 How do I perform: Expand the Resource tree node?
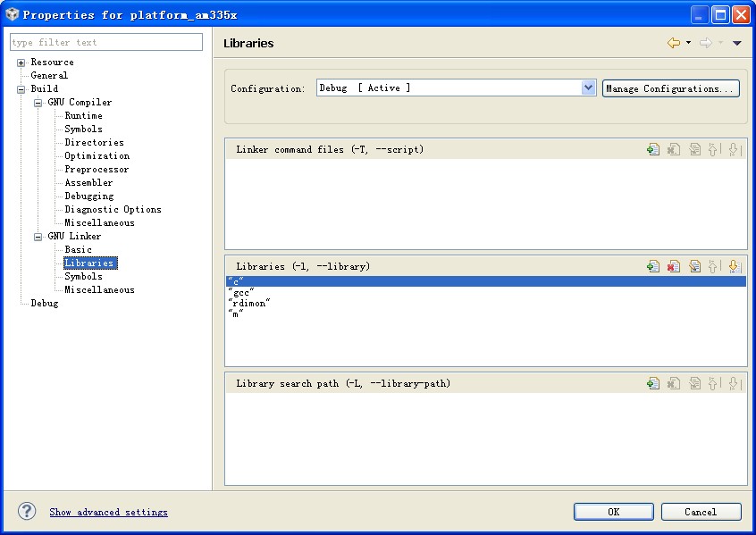pyautogui.click(x=21, y=63)
